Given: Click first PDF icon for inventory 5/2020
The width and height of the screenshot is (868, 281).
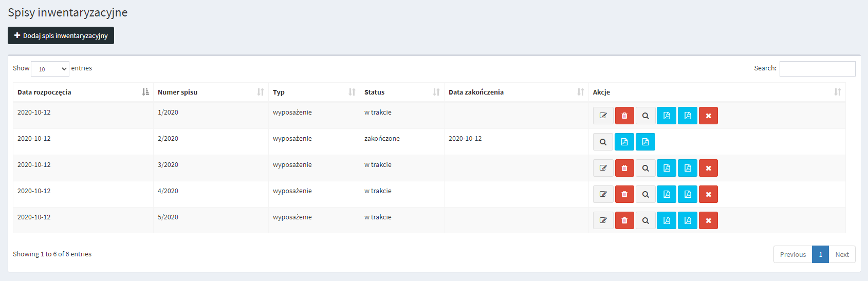Looking at the screenshot, I should point(667,220).
